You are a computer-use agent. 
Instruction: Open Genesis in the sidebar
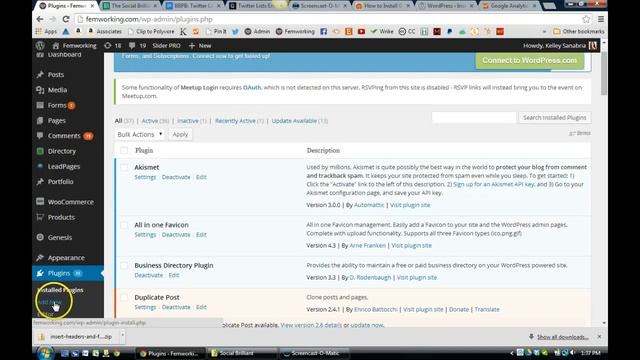(x=60, y=238)
